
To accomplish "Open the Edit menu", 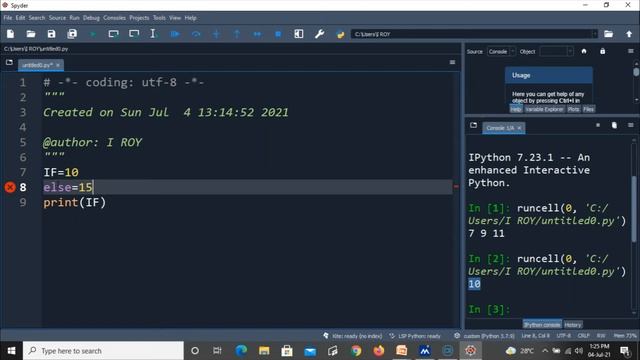I will coord(20,18).
